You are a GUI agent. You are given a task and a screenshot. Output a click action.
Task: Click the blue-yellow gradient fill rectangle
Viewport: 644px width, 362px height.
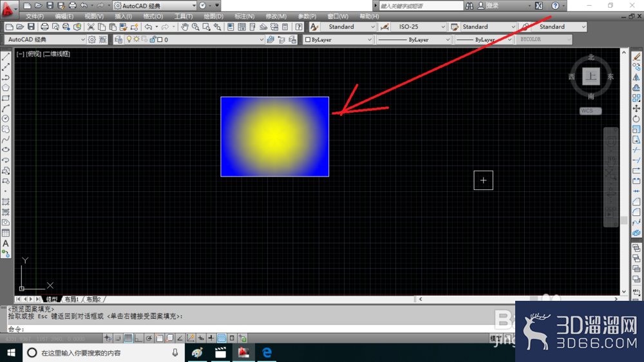[x=274, y=136]
